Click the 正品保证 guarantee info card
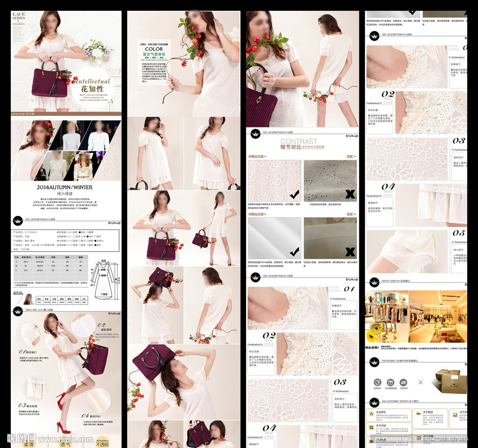The height and width of the screenshot is (448, 478). pos(389,415)
